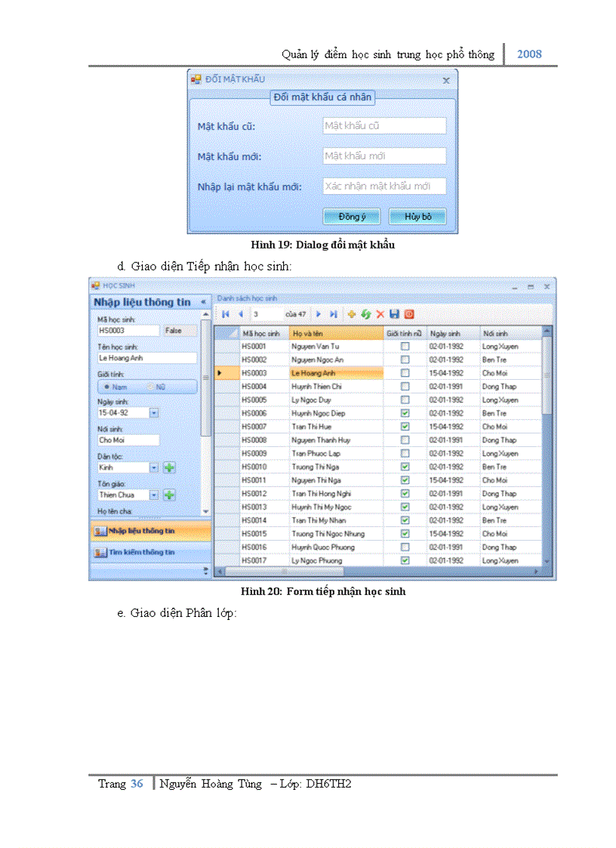The image size is (616, 848).
Task: Expand the Tôn giáo combo box
Action: tap(154, 495)
